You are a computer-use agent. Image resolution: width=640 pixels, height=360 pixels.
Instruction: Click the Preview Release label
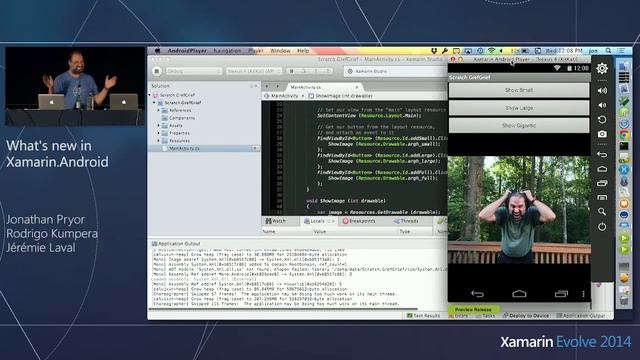click(473, 310)
